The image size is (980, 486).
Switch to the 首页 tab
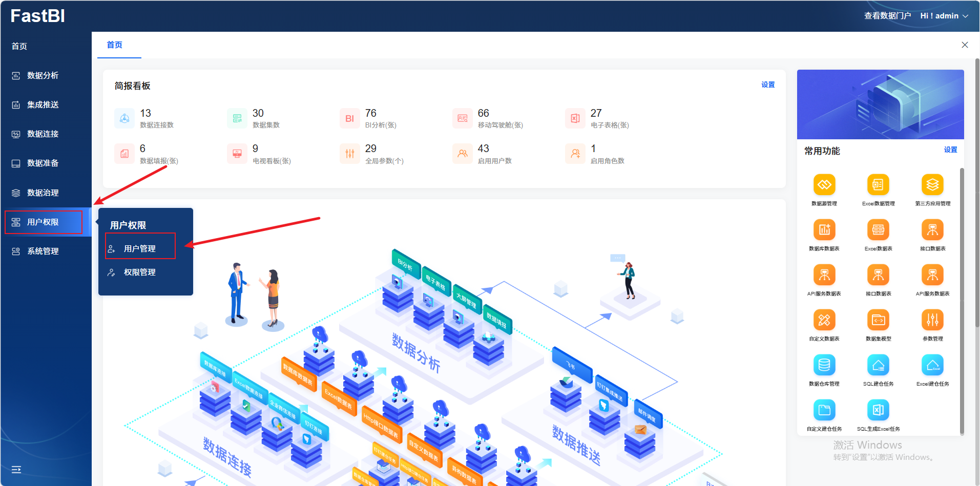114,45
